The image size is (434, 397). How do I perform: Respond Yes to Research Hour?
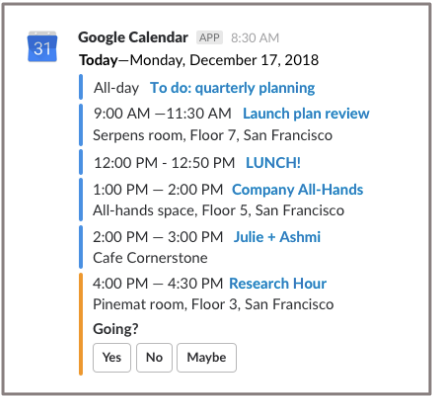point(112,357)
